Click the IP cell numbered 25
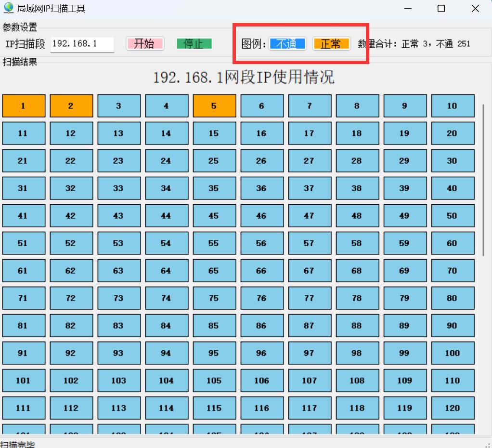 214,161
